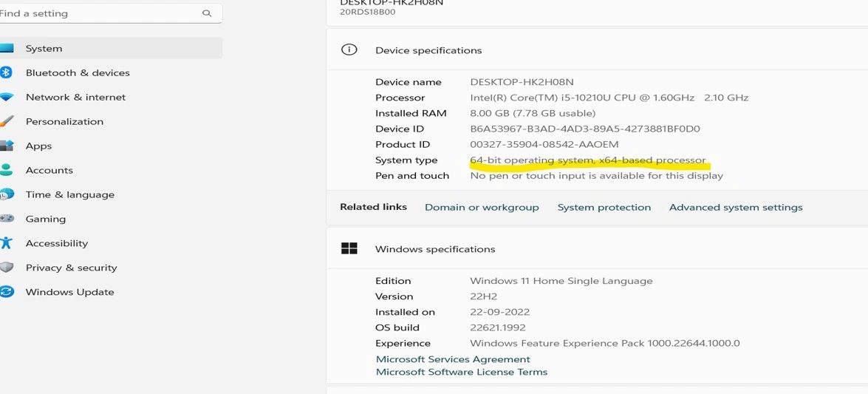The image size is (868, 394).
Task: Click the search magnifier icon in Find a setting
Action: 207,13
